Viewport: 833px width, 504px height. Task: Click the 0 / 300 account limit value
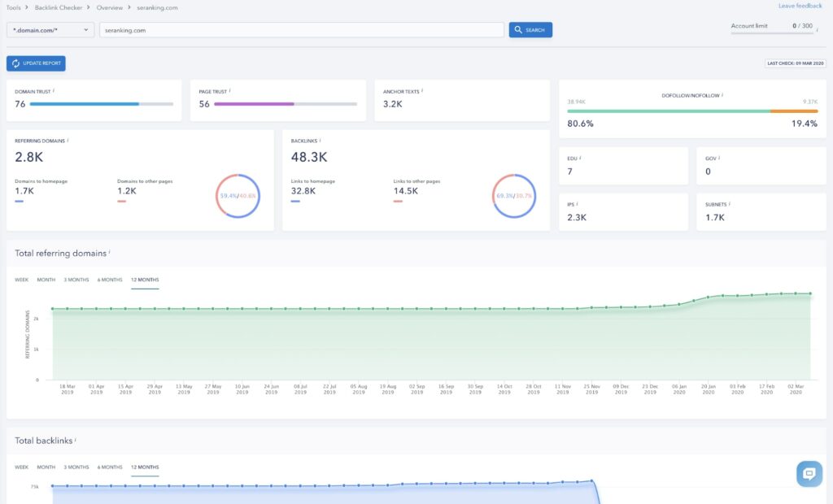[803, 25]
